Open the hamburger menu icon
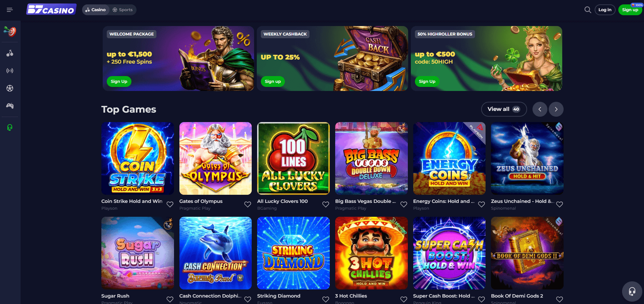The image size is (644, 304). [x=10, y=10]
